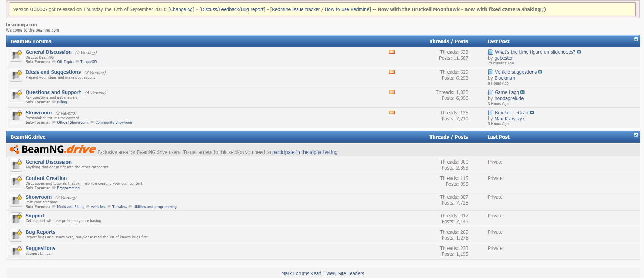Open the BeamNG.drive category header link
The width and height of the screenshot is (644, 278).
28,137
